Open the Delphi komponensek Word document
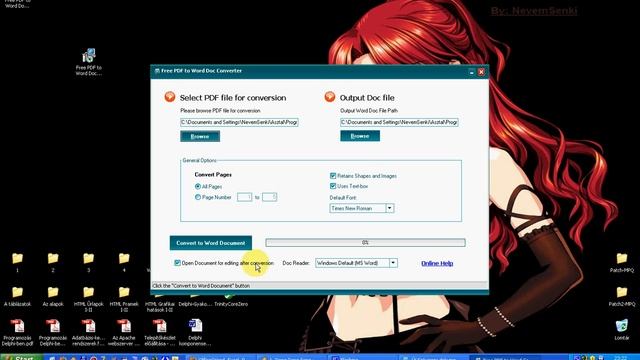 point(195,333)
